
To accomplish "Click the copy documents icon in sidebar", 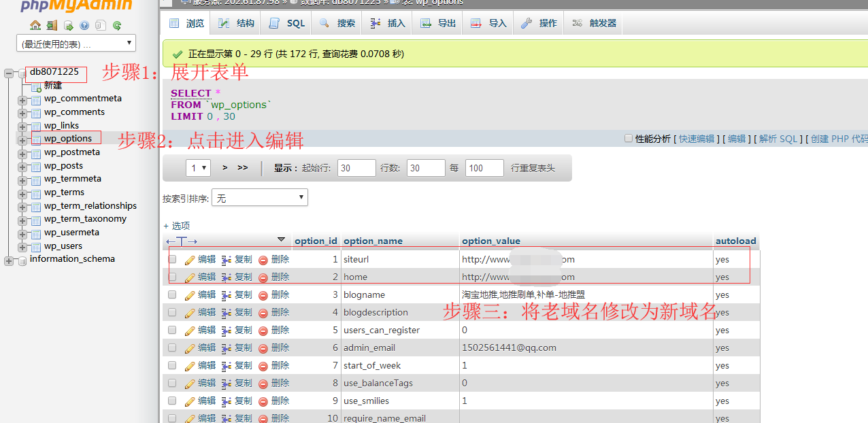I will pyautogui.click(x=101, y=26).
